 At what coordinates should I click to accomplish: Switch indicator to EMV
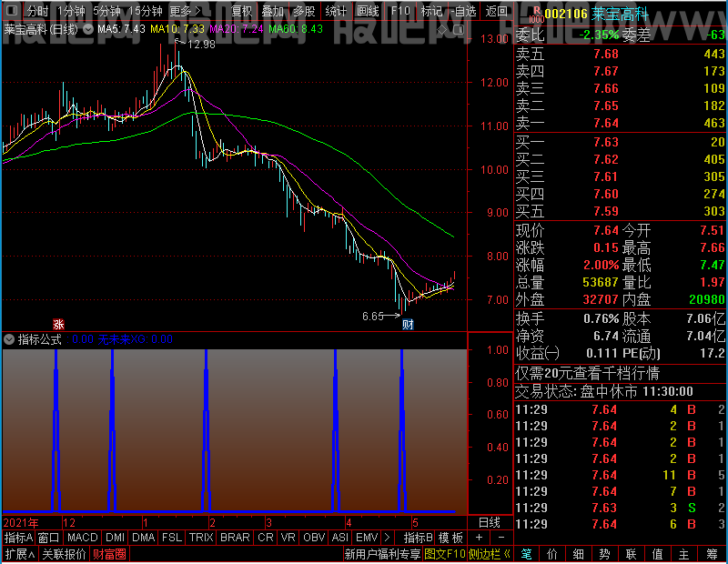click(367, 538)
